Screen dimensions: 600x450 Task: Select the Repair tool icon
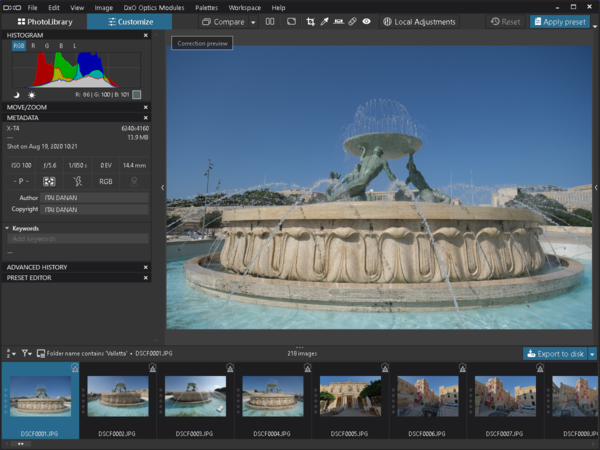(x=352, y=21)
